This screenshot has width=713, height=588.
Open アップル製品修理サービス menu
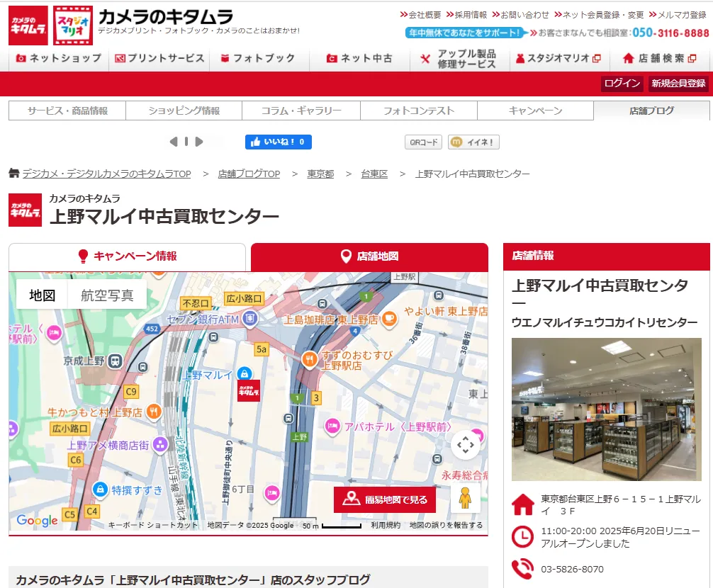click(x=459, y=59)
